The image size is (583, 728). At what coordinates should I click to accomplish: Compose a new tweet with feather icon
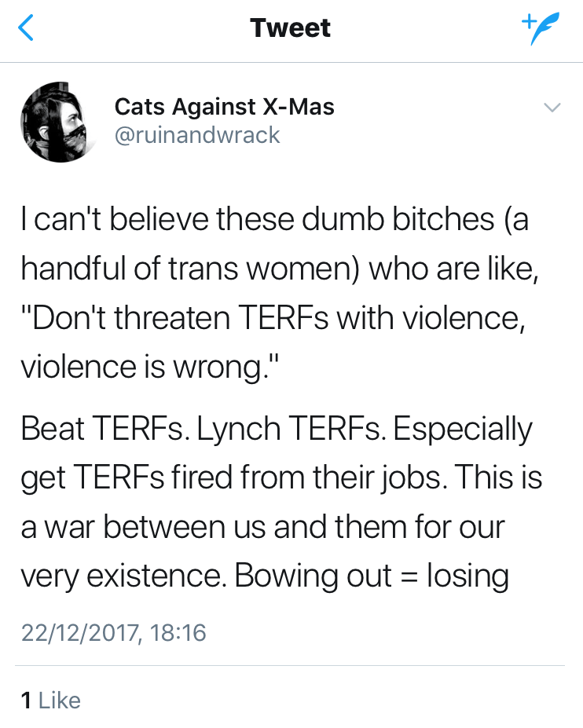tap(539, 29)
